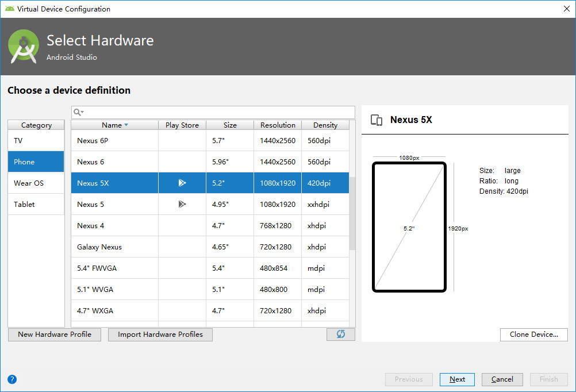Click the Category column header
The width and height of the screenshot is (576, 392).
36,125
